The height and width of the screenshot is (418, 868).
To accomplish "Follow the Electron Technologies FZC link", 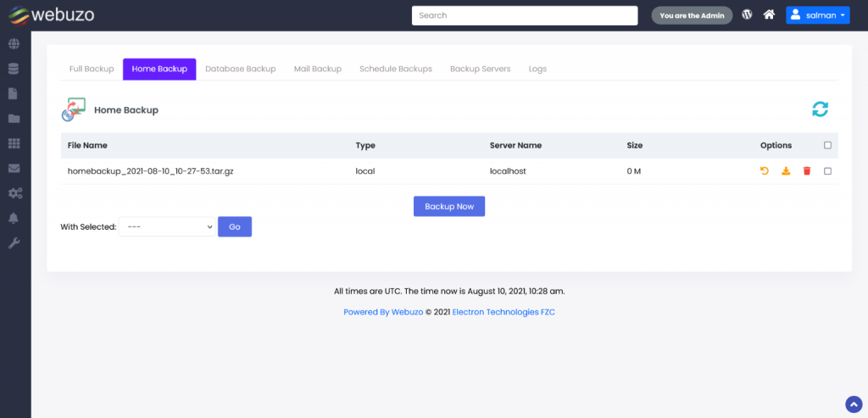I will [504, 312].
